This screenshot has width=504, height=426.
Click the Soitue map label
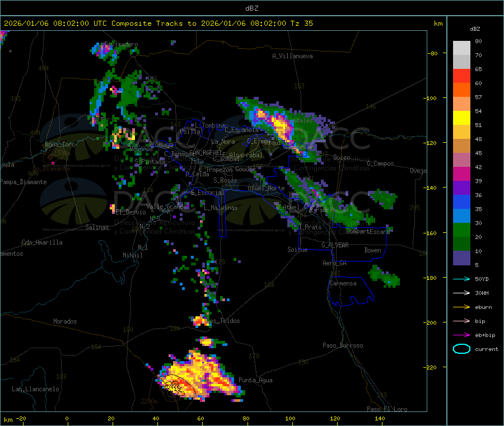coord(297,249)
